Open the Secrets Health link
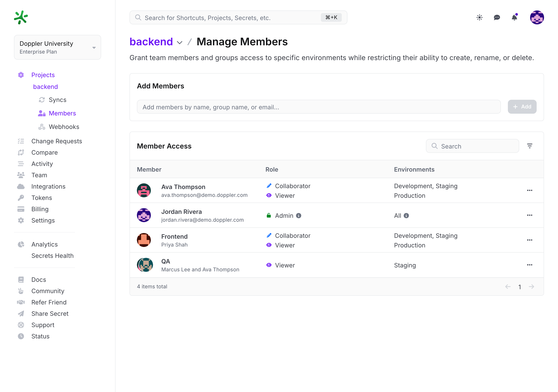Screen dimensions: 558x392 (x=53, y=256)
